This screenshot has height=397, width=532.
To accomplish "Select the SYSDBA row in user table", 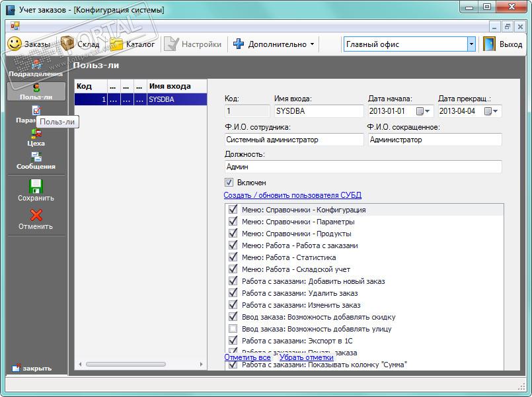I will [x=141, y=99].
